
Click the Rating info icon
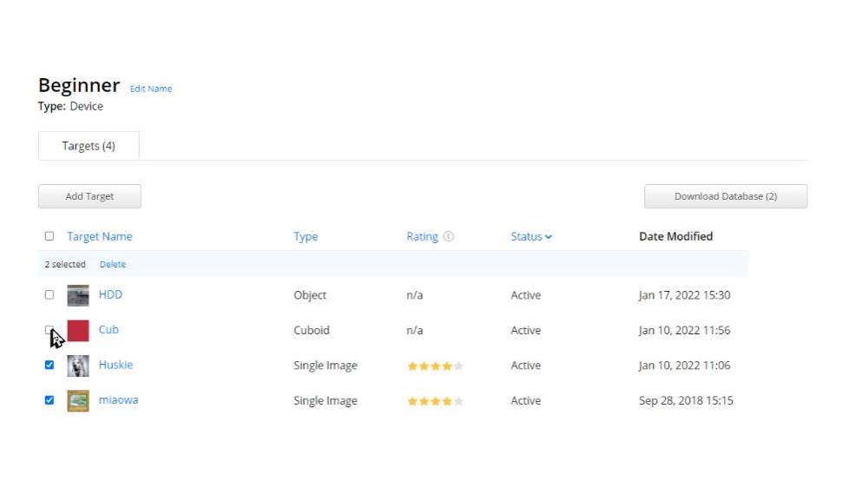click(449, 236)
